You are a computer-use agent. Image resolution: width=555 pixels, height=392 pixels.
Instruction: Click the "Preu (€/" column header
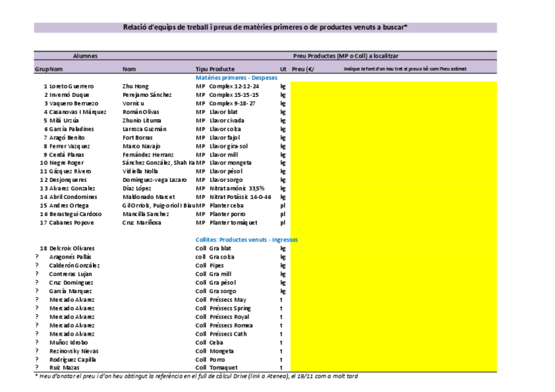tap(302, 69)
